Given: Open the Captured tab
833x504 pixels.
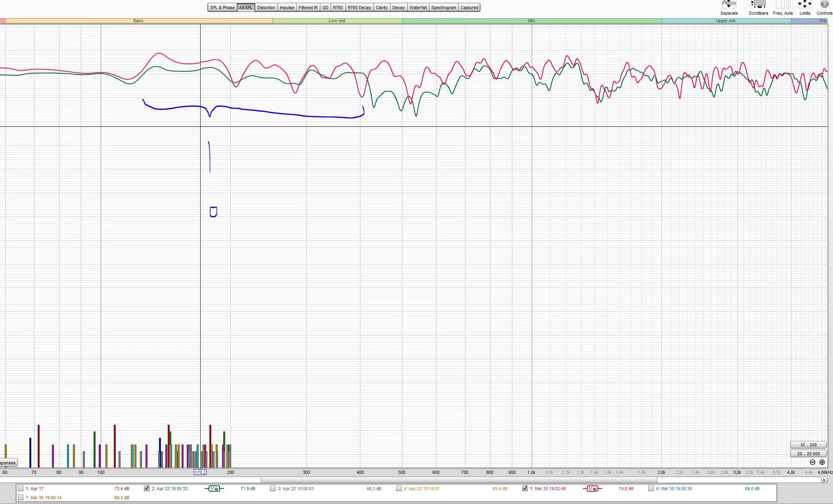Looking at the screenshot, I should [469, 8].
